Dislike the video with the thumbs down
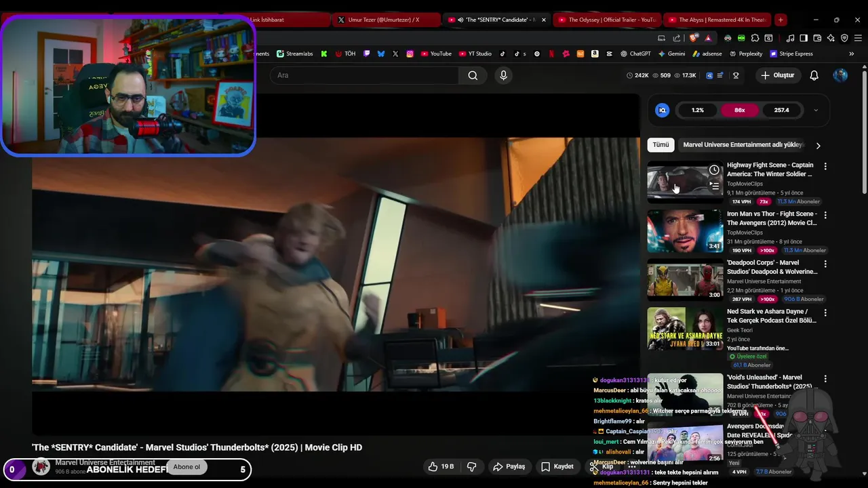 472,466
